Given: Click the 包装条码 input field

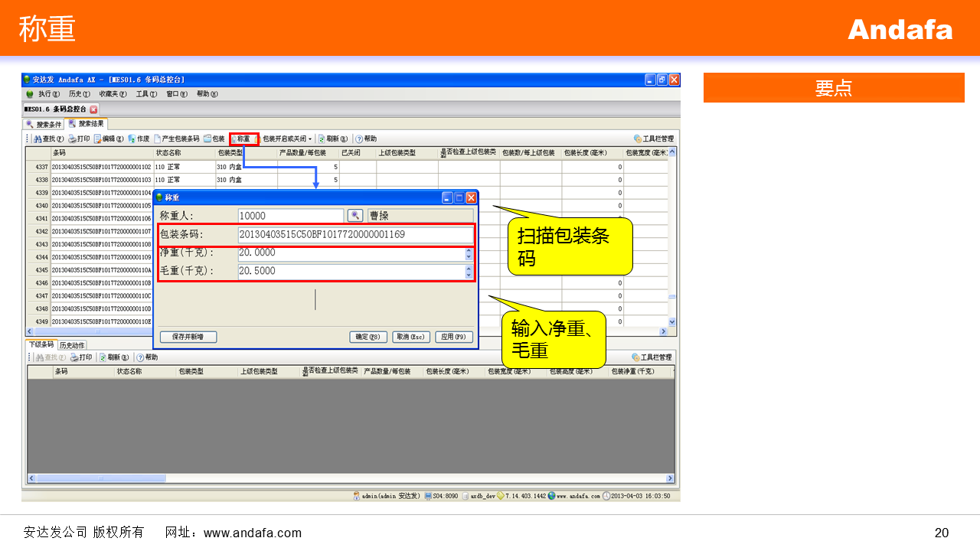Looking at the screenshot, I should pyautogui.click(x=355, y=235).
